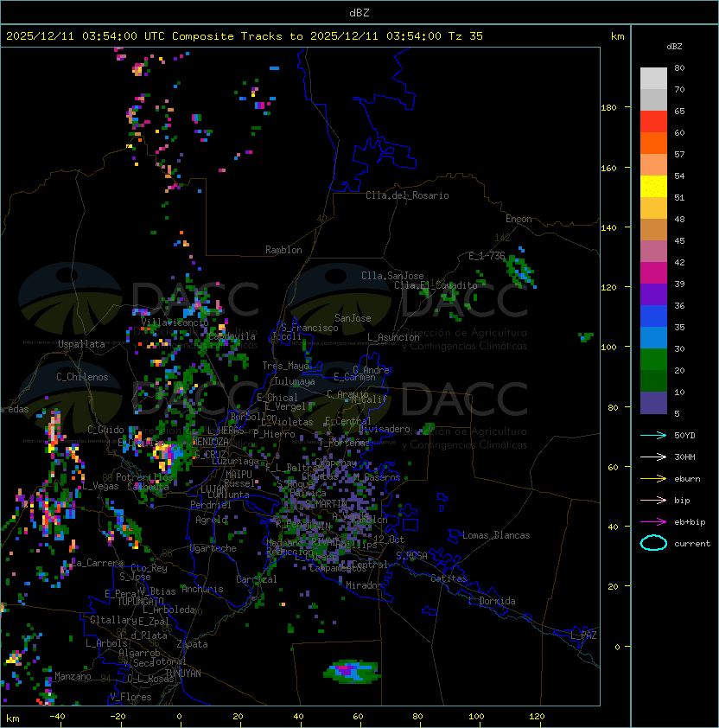Viewport: 719px width, 728px height.
Task: Pick the light gray 70–80 dBZ swatch
Action: coord(653,78)
